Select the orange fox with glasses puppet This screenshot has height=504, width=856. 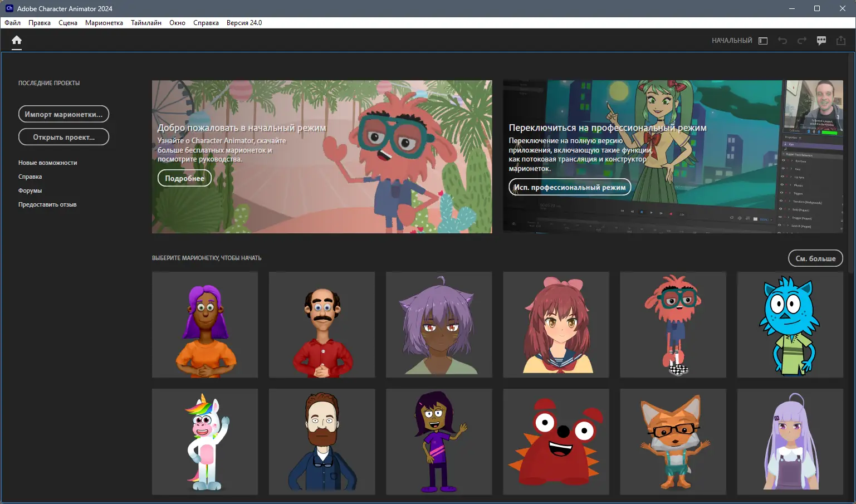(x=673, y=442)
